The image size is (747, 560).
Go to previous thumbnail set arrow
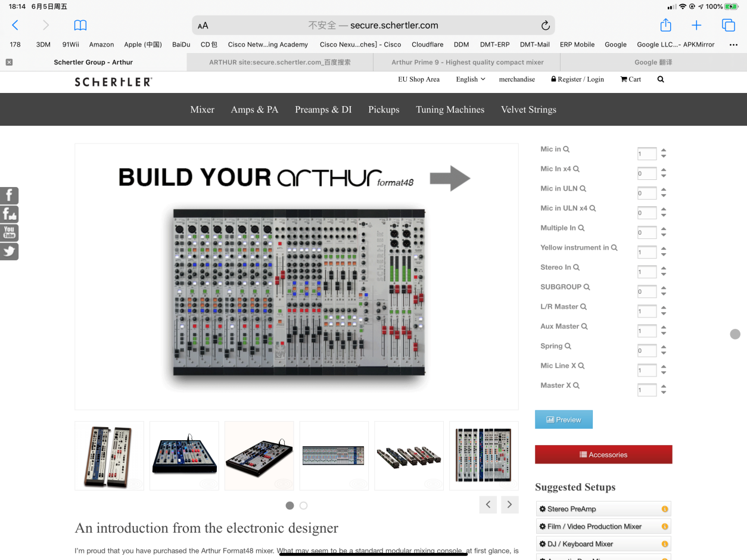coord(488,505)
